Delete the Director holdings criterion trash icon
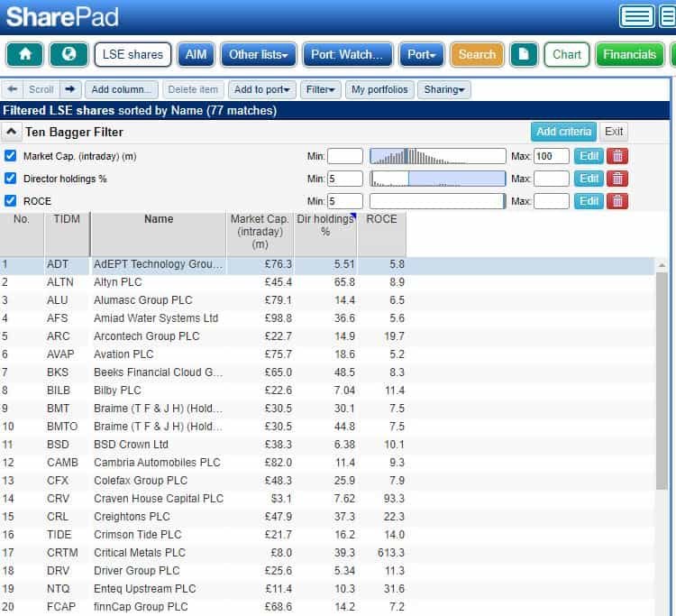The image size is (676, 616). (x=617, y=179)
